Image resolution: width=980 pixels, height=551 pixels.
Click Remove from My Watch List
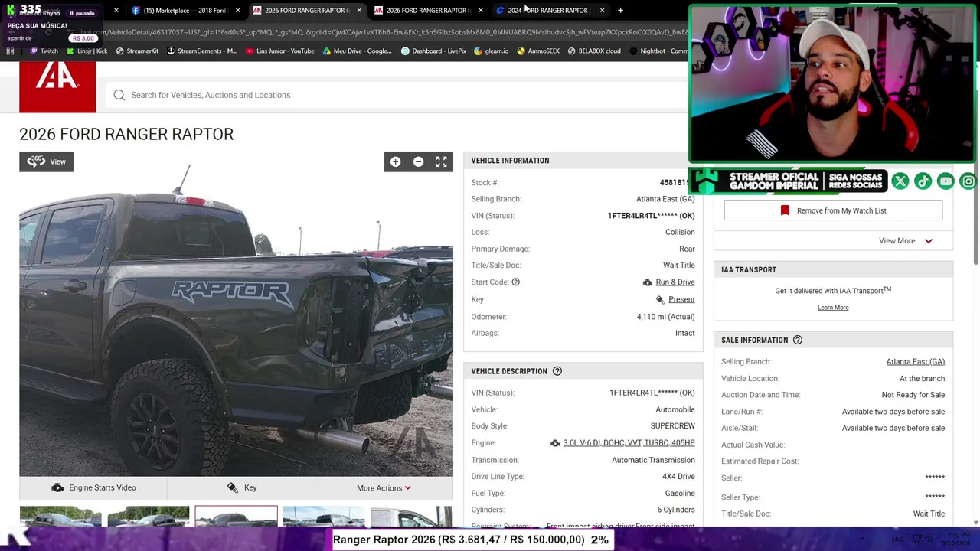(x=833, y=210)
